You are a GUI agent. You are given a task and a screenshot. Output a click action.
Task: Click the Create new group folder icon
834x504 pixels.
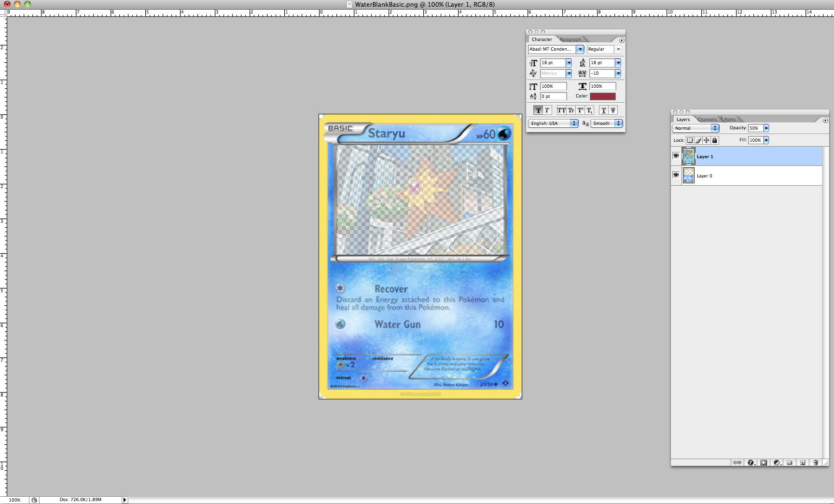[x=790, y=462]
